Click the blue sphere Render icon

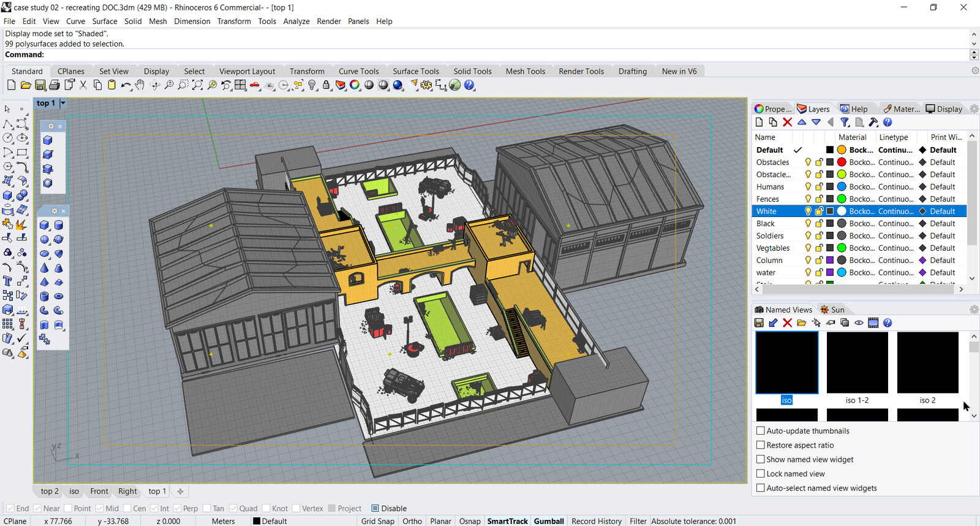(x=398, y=85)
